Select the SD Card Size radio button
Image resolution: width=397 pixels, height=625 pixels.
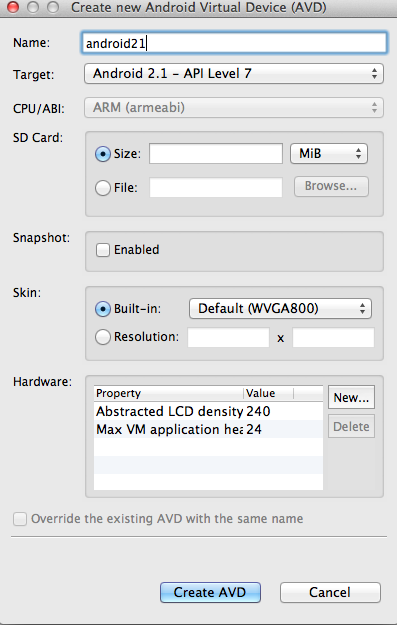103,154
